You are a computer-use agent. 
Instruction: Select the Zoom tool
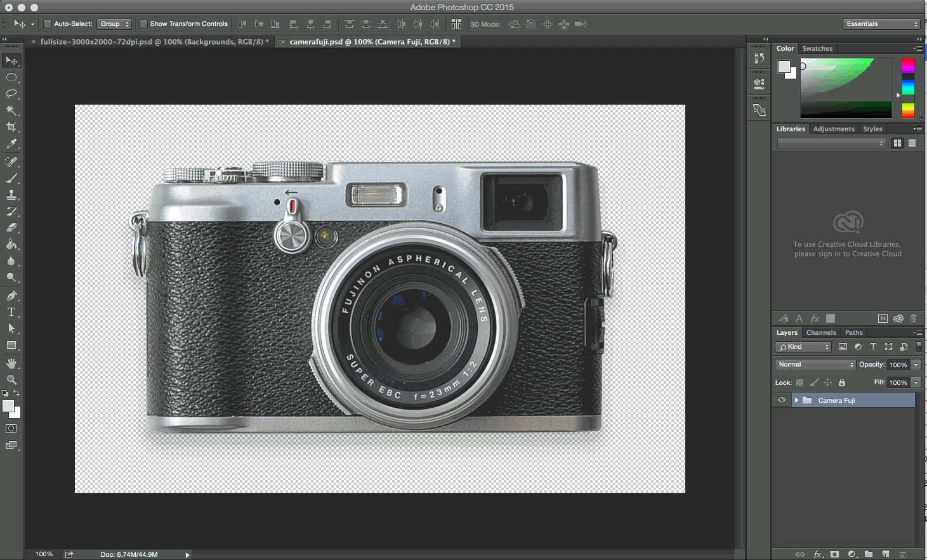tap(11, 380)
